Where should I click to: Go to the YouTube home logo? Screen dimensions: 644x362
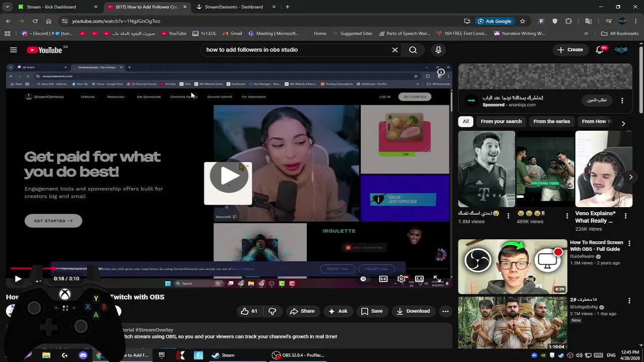pyautogui.click(x=45, y=50)
